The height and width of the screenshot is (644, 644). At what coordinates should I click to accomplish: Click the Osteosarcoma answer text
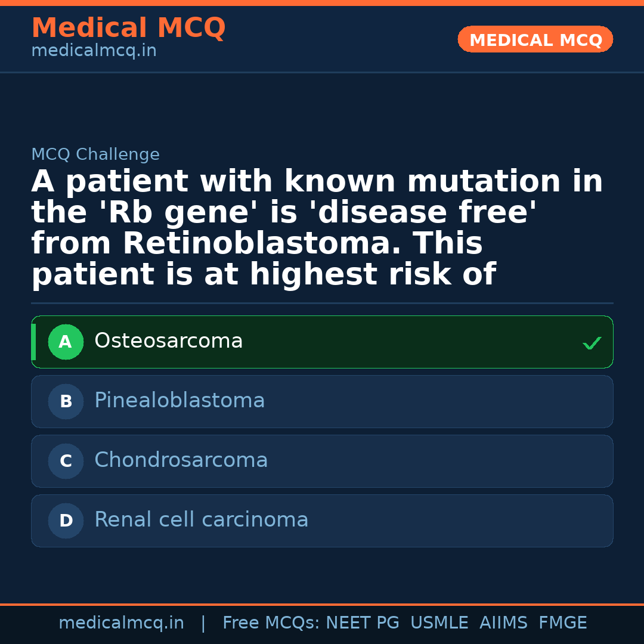(168, 341)
